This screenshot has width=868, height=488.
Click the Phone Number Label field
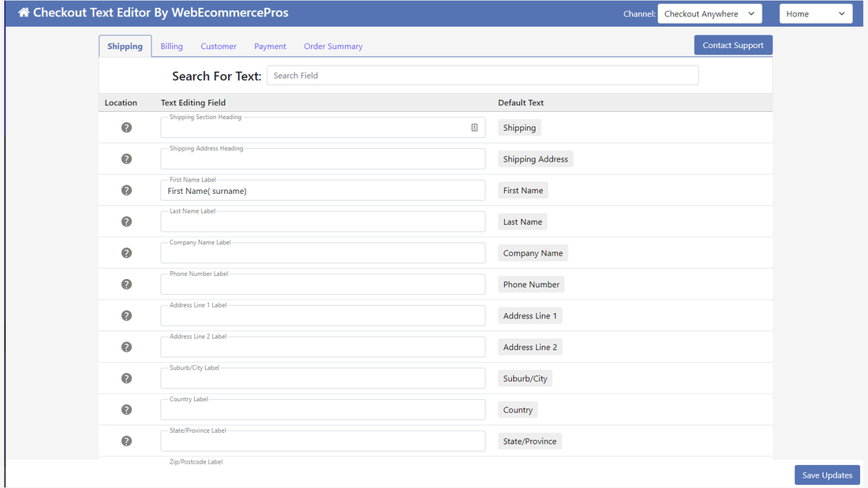coord(323,285)
